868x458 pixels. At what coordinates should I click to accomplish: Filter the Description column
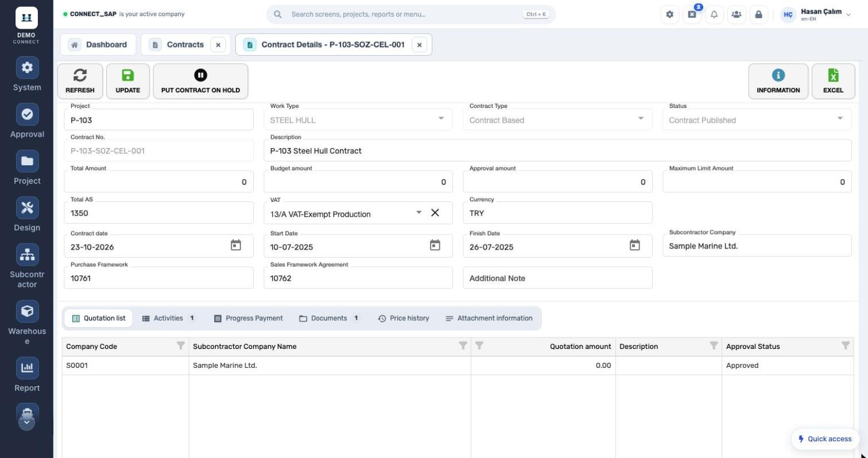pos(714,346)
